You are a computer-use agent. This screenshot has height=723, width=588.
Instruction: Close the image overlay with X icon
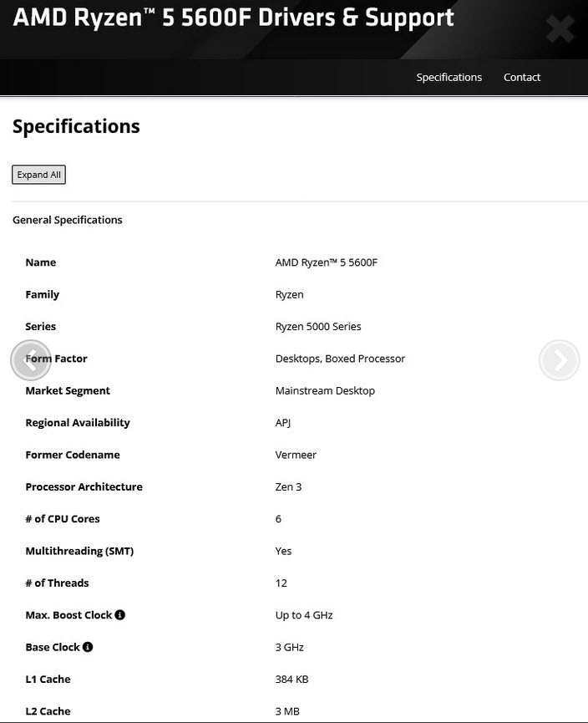point(560,29)
